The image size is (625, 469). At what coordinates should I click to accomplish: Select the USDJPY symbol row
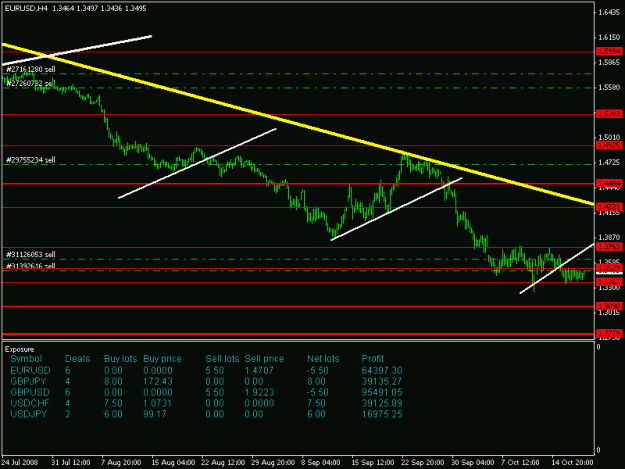[x=206, y=414]
